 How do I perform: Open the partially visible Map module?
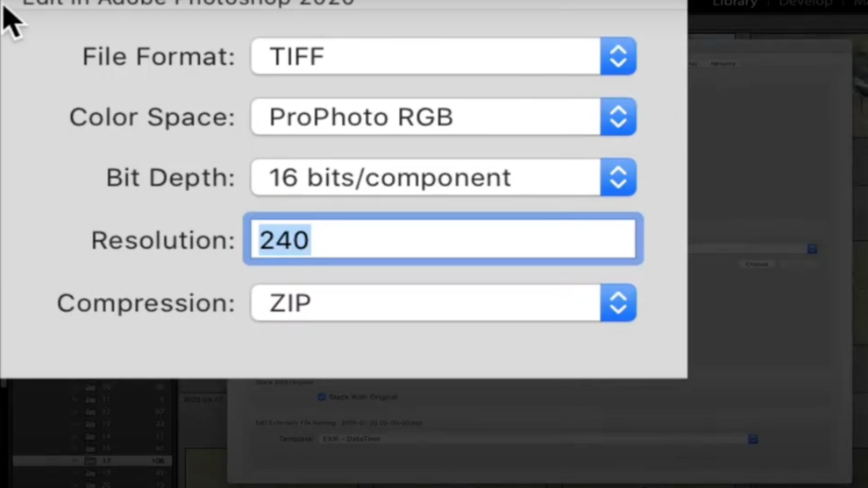point(860,4)
